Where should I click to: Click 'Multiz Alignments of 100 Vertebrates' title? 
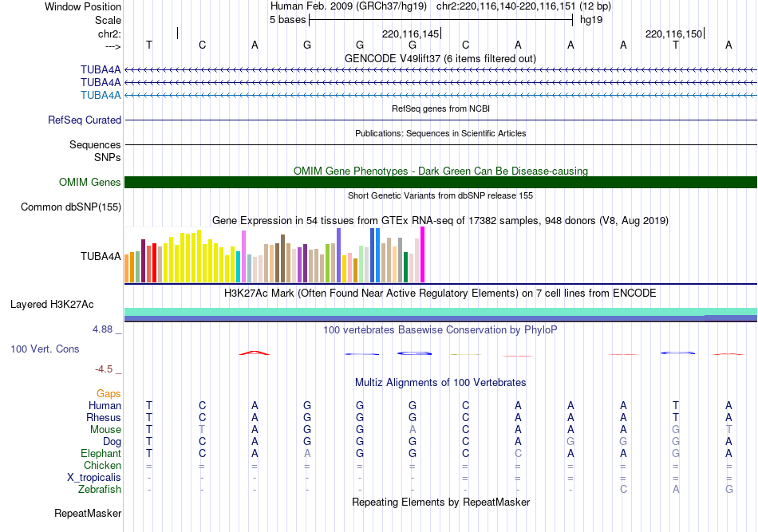[440, 383]
